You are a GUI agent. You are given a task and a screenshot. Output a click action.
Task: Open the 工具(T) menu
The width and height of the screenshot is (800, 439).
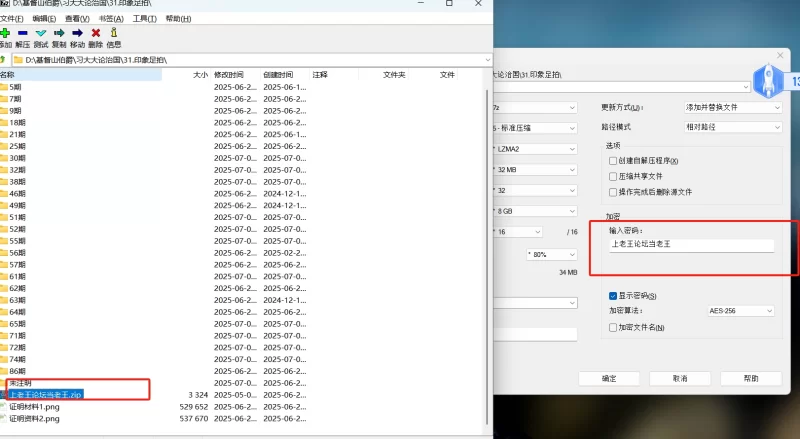(x=145, y=19)
